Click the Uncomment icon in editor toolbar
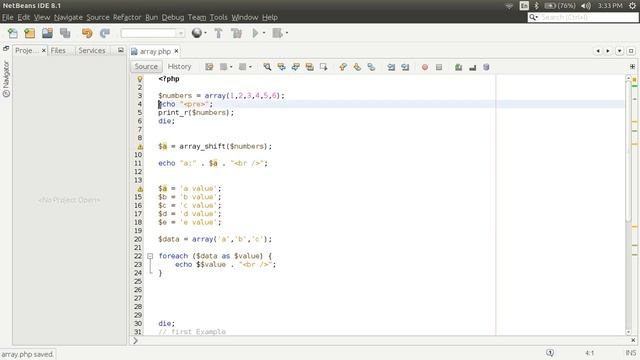The height and width of the screenshot is (360, 640). (472, 67)
